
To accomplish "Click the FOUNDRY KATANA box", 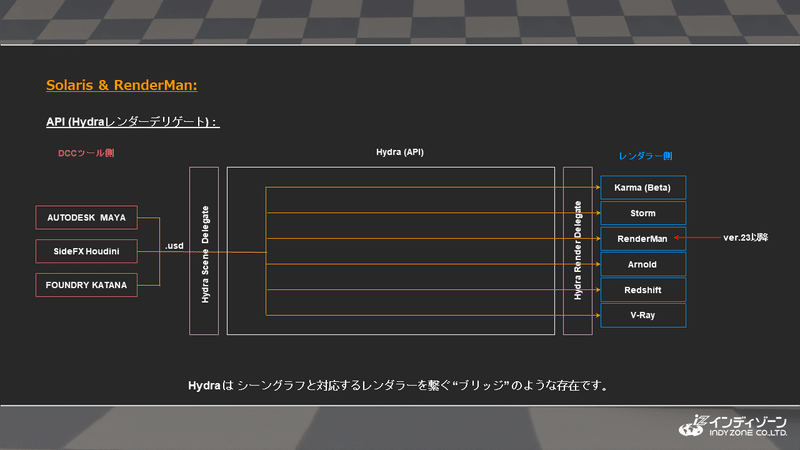I will 86,285.
